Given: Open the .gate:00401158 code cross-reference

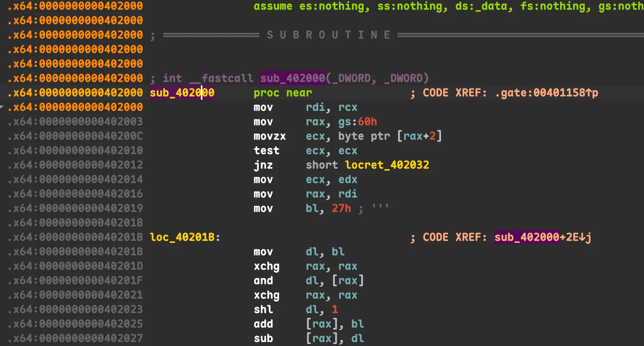Looking at the screenshot, I should click(x=546, y=93).
